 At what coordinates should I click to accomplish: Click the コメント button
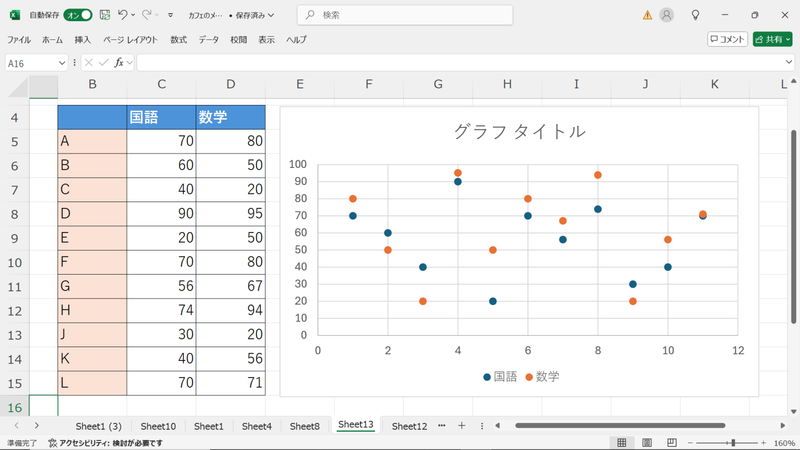click(727, 39)
